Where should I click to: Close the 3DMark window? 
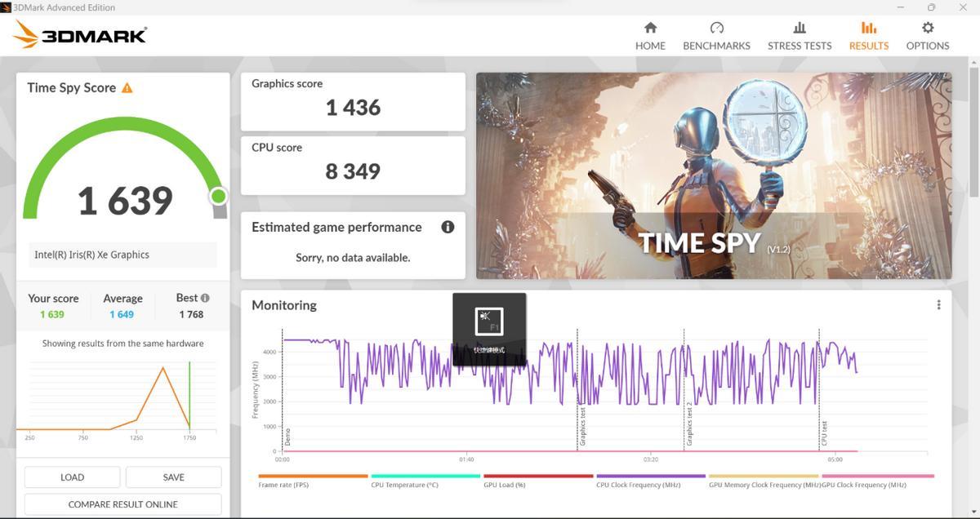(964, 7)
